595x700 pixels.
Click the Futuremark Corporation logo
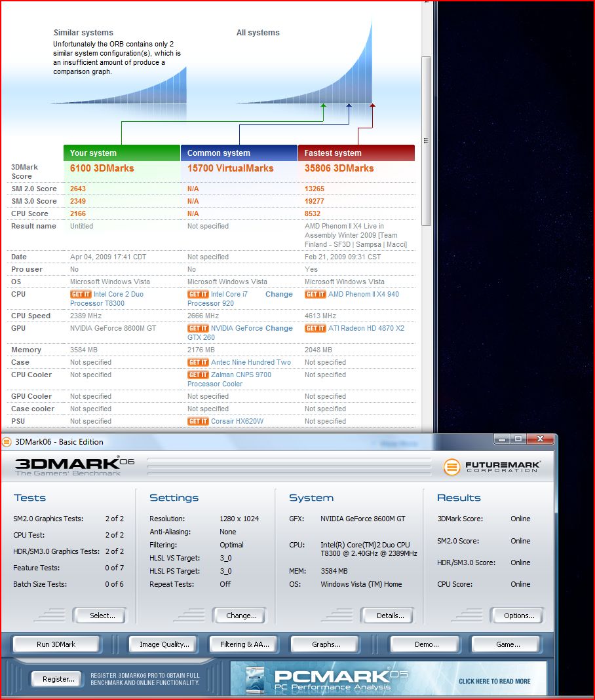[x=491, y=467]
